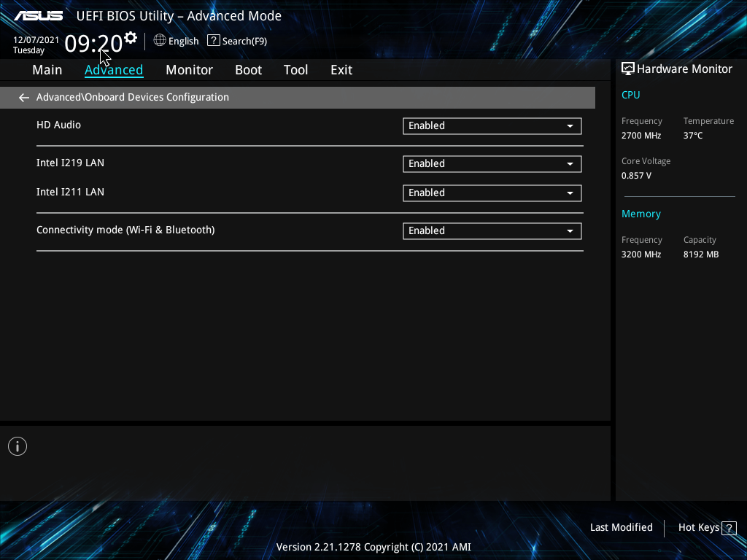Go to the Monitor tab

(189, 70)
